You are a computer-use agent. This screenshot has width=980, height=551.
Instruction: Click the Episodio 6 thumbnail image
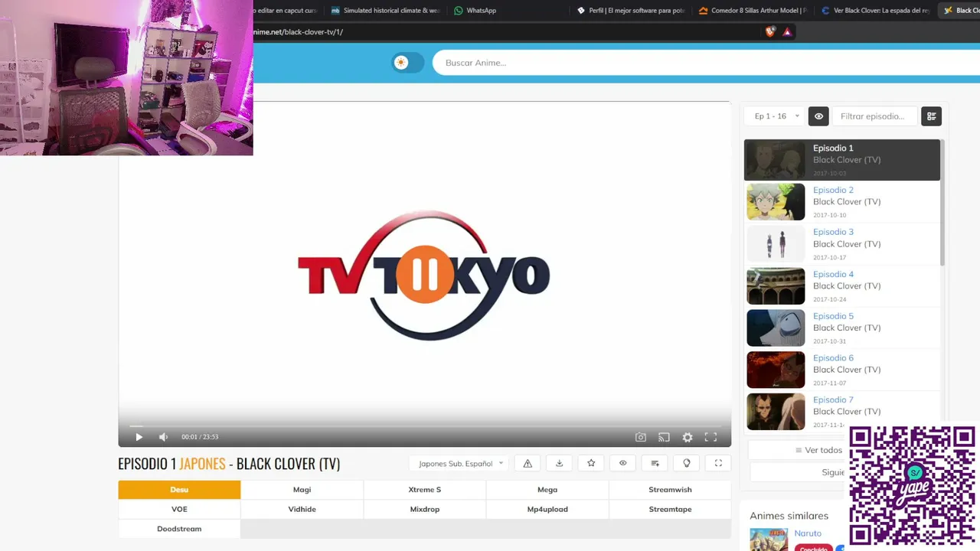click(776, 370)
